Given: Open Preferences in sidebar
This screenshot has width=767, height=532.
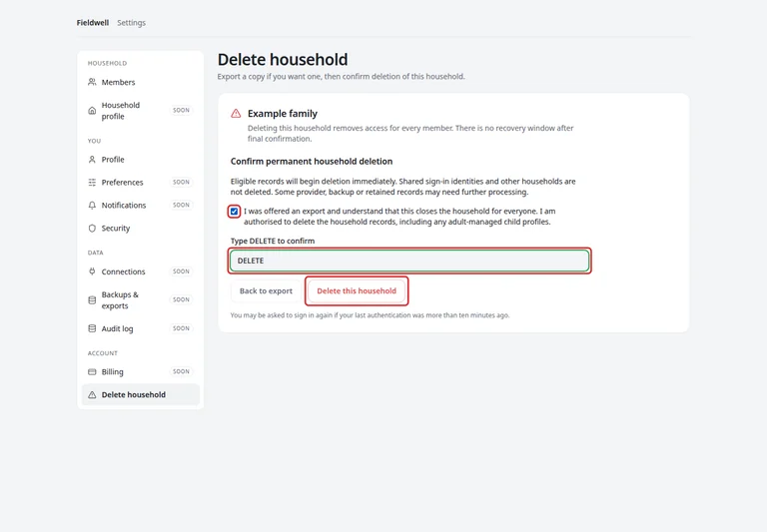Looking at the screenshot, I should 141,183.
